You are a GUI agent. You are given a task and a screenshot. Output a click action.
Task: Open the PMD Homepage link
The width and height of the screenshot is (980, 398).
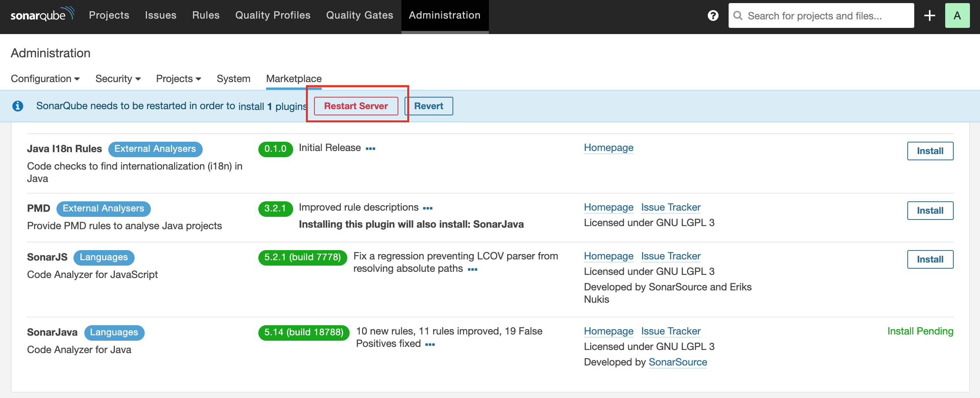click(609, 208)
